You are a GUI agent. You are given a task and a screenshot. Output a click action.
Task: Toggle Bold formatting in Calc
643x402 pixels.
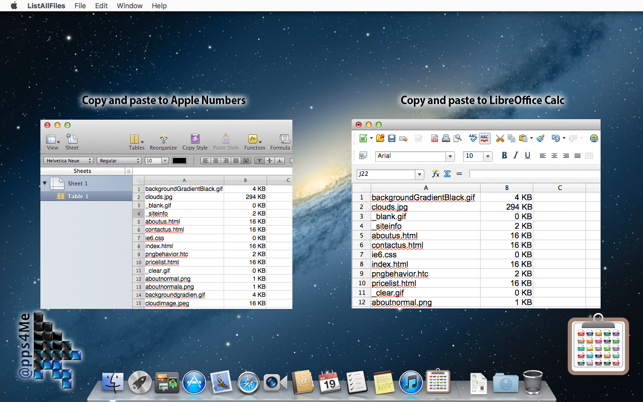coord(504,155)
